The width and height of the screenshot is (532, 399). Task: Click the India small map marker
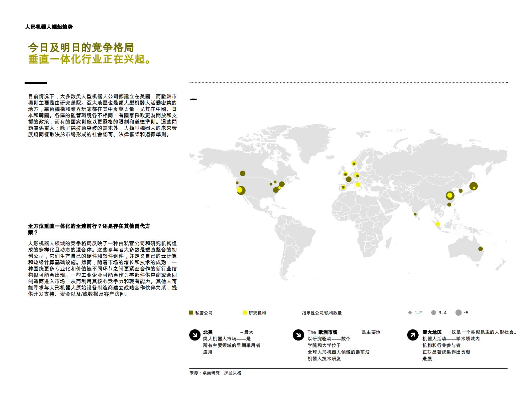(415, 214)
